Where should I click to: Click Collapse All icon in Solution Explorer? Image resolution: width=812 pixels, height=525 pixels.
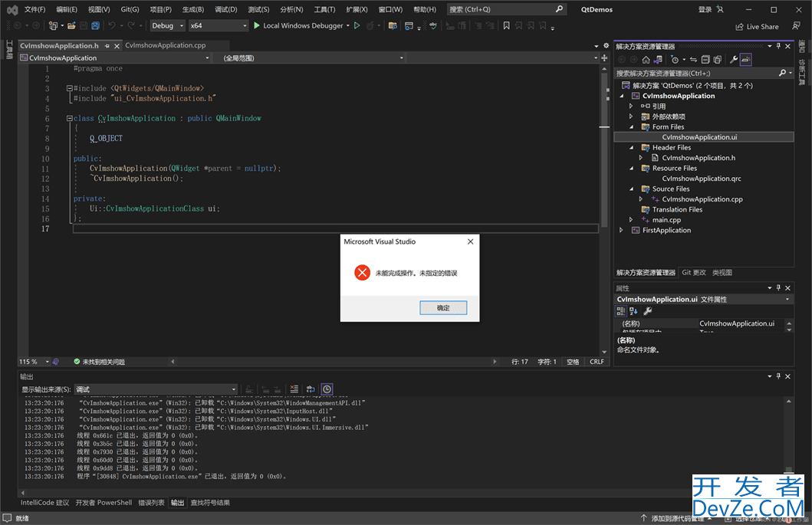[x=705, y=60]
